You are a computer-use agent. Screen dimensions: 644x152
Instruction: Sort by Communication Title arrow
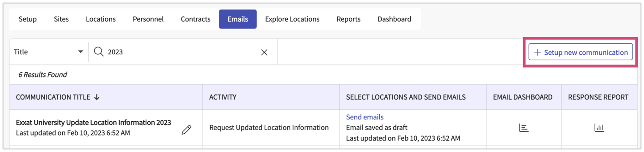pos(97,97)
